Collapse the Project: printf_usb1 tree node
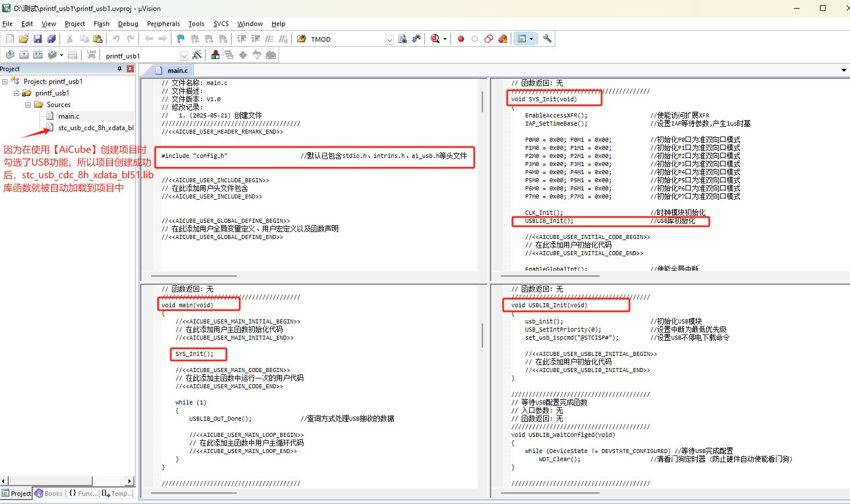The image size is (850, 504). point(5,82)
